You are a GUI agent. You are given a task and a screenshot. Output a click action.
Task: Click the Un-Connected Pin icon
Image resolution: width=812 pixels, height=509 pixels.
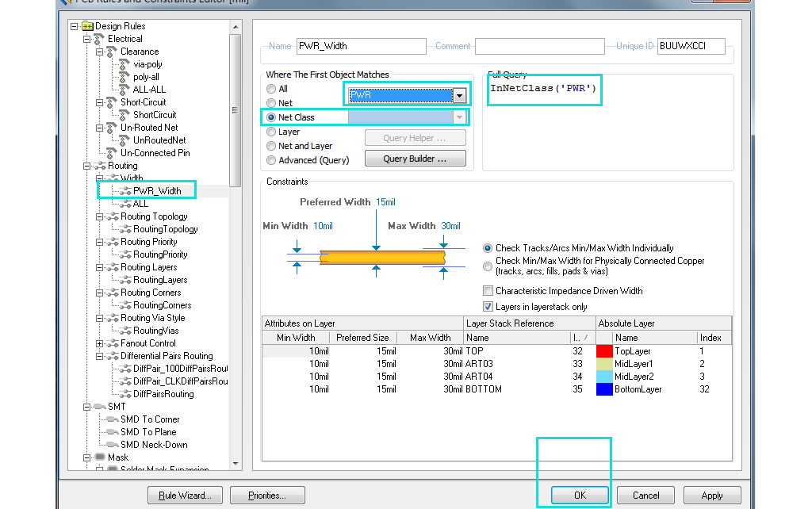pos(112,153)
